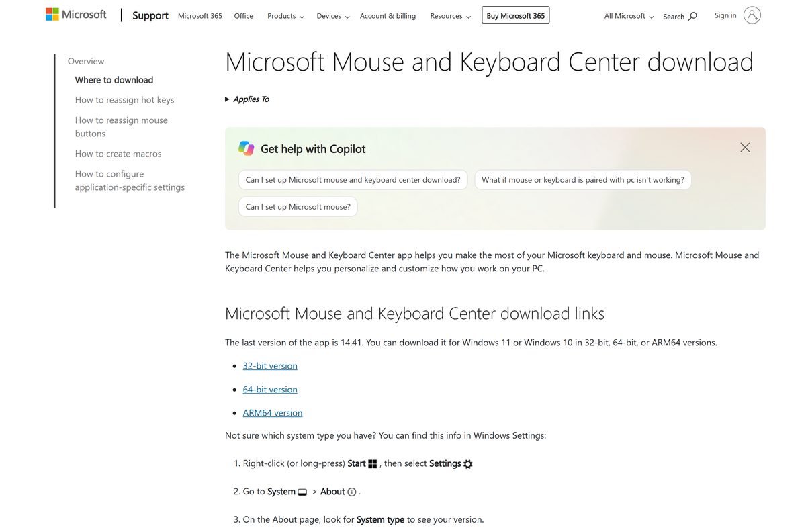Image resolution: width=806 pixels, height=532 pixels.
Task: Click the Support header link
Action: (x=150, y=15)
